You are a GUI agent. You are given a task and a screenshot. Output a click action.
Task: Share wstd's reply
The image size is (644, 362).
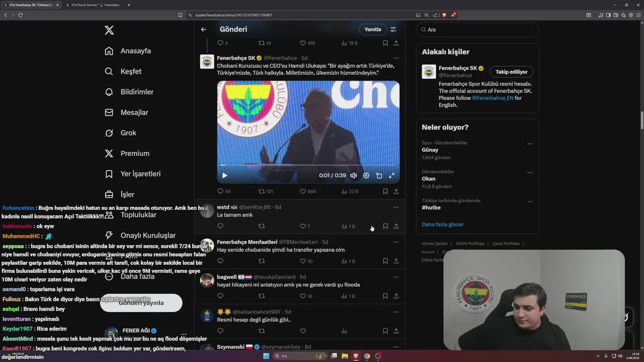pos(396,226)
